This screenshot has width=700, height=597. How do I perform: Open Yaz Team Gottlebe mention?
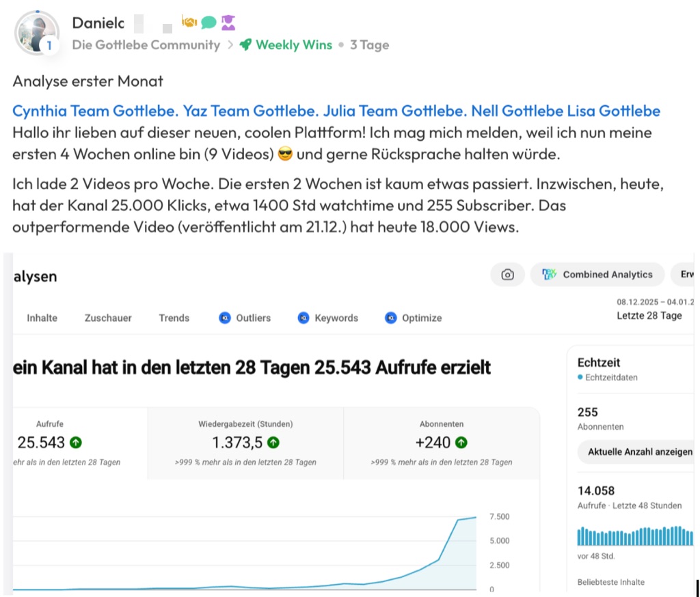251,111
